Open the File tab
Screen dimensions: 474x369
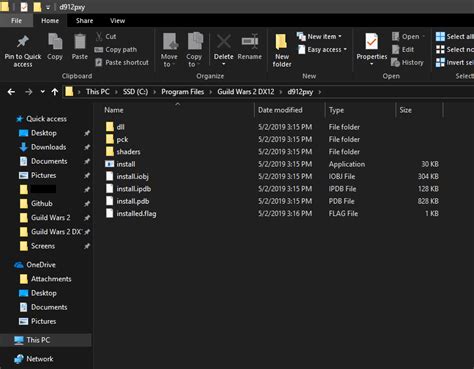(16, 21)
